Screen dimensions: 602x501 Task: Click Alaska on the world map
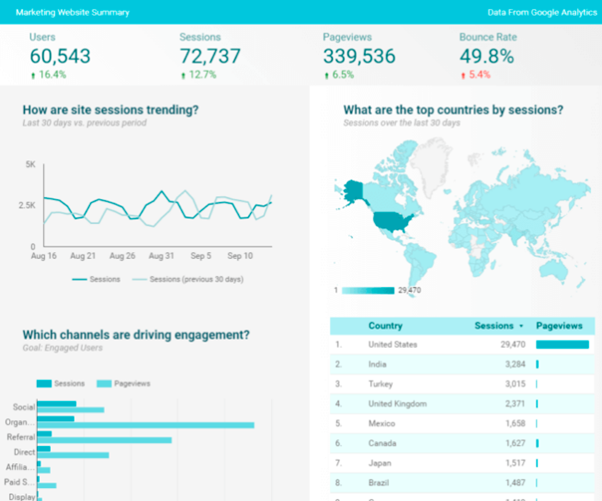pyautogui.click(x=353, y=188)
